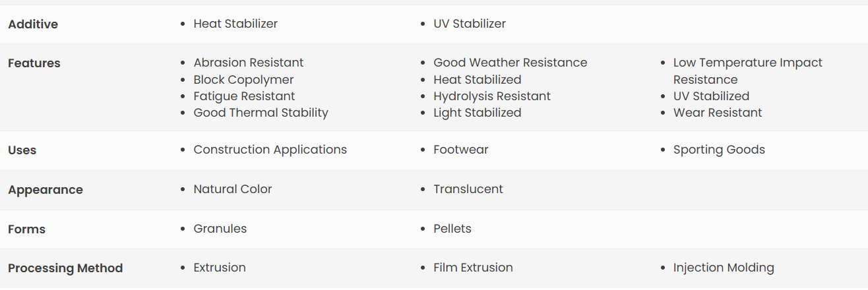Viewport: 868px width, 290px height.
Task: Select Film Extrusion processing method
Action: click(x=473, y=268)
